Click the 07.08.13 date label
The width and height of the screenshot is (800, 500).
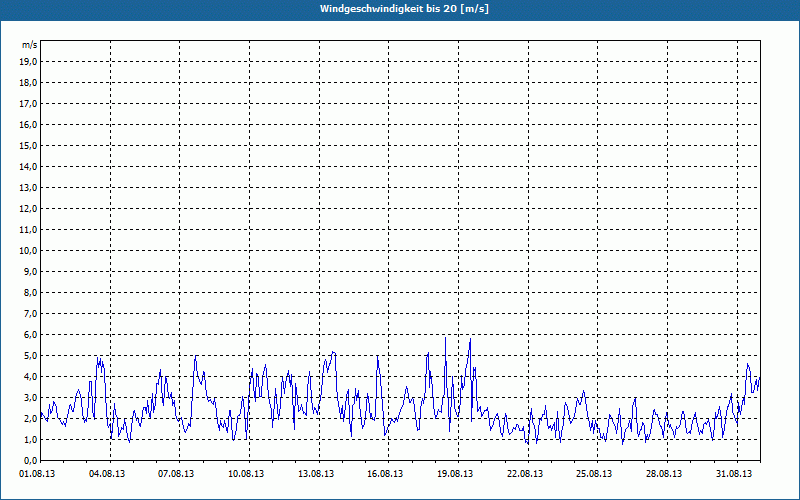tap(176, 474)
